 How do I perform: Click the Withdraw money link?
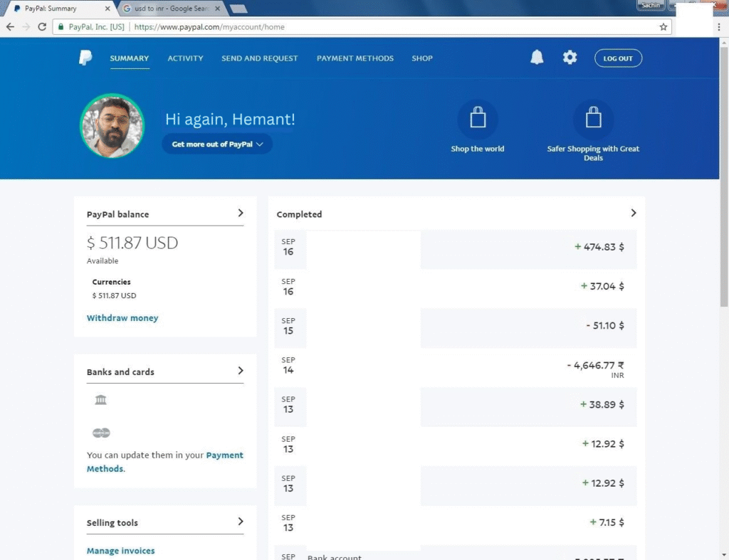pyautogui.click(x=122, y=318)
